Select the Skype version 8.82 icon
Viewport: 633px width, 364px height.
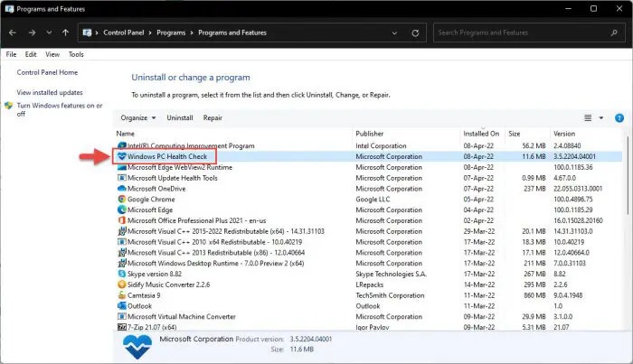[x=121, y=274]
